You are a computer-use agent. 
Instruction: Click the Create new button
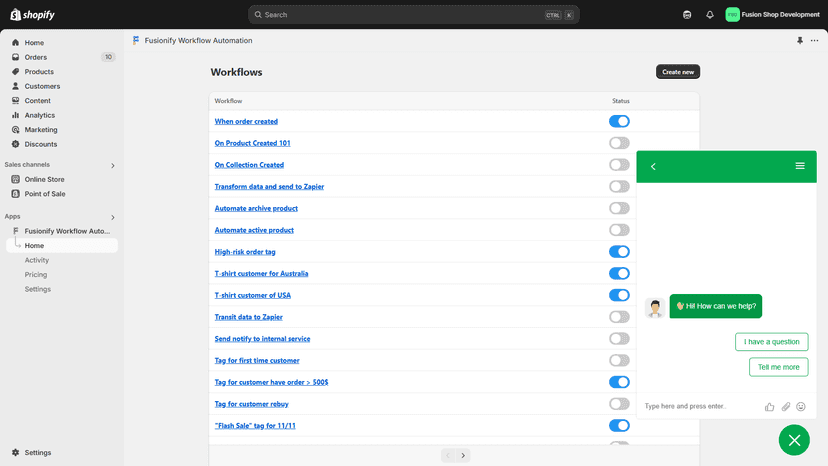(x=678, y=72)
